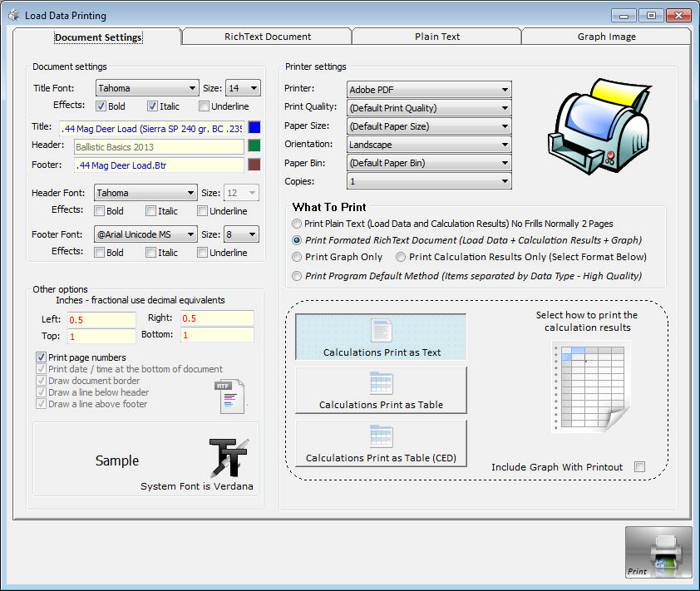Open the Title Font dropdown showing Tahoma
The width and height of the screenshot is (700, 591).
pyautogui.click(x=145, y=88)
